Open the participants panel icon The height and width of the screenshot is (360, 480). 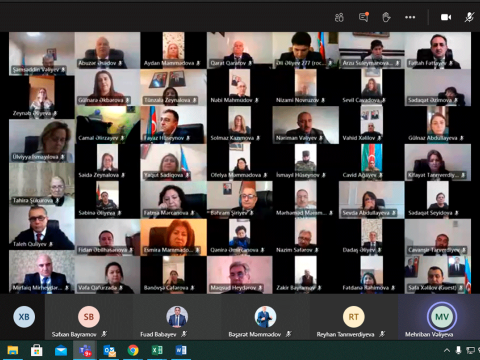[339, 17]
